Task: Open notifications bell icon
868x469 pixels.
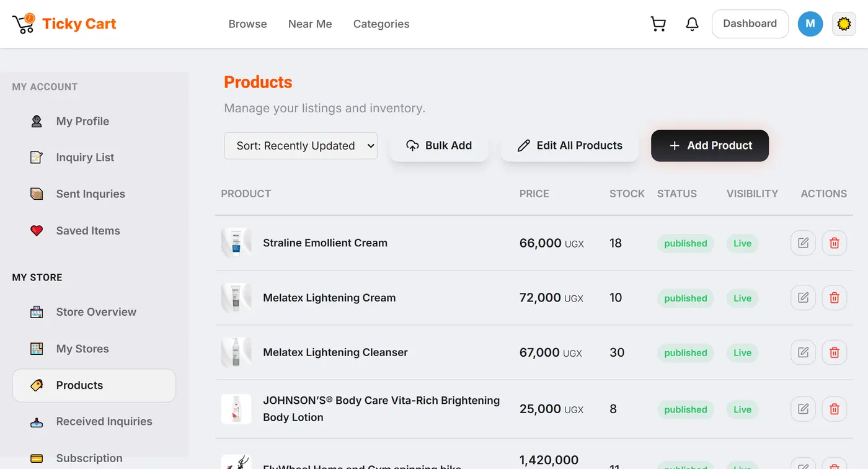Action: 692,24
